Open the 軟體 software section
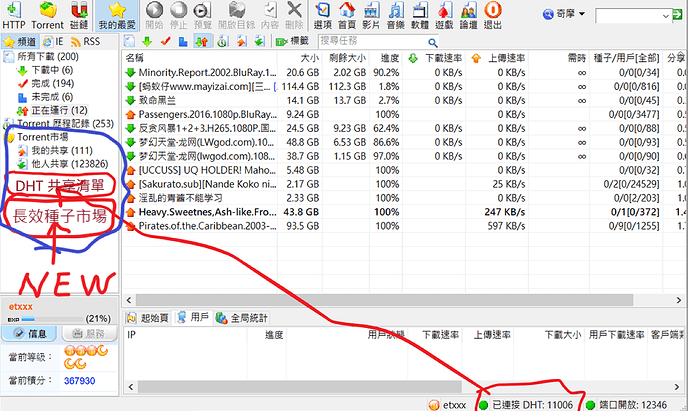 [x=420, y=15]
